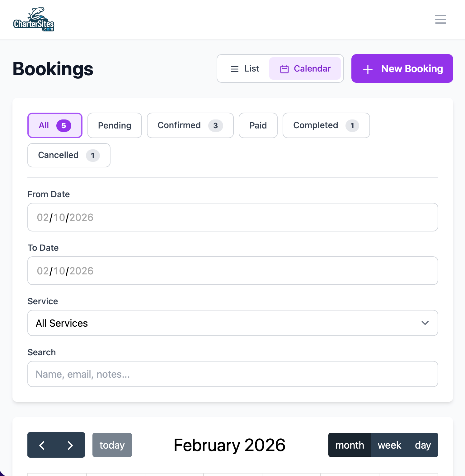
Task: Expand the From Date picker
Action: (232, 217)
